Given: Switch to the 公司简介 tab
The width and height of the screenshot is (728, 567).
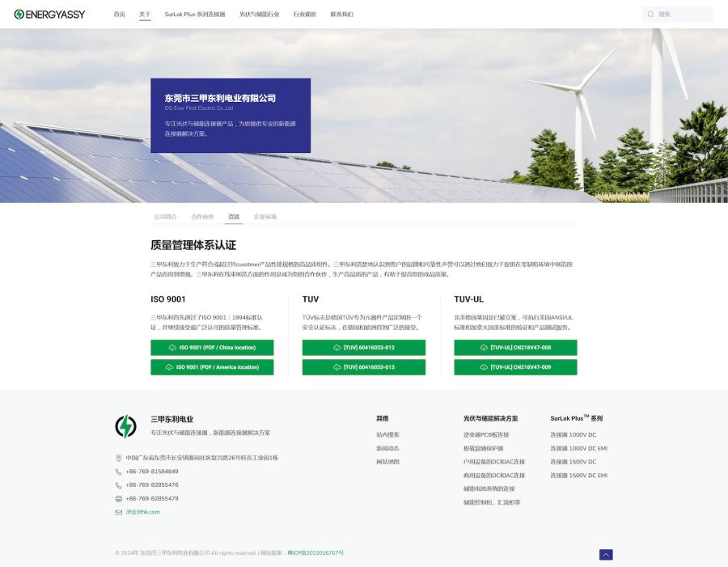Looking at the screenshot, I should (x=165, y=217).
